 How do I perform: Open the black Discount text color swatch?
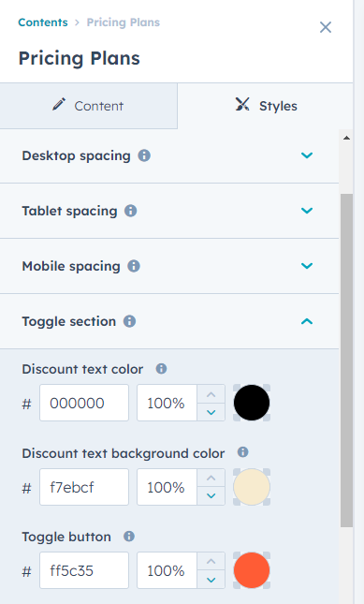[252, 403]
